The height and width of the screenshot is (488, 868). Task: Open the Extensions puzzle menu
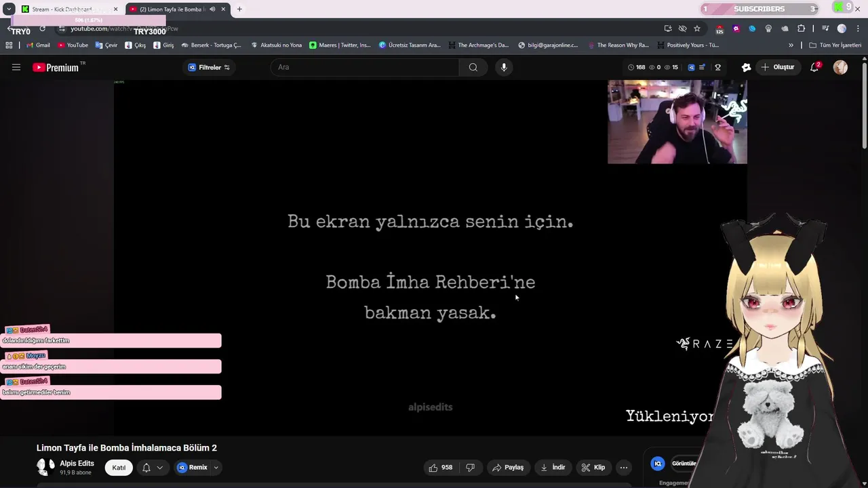point(801,28)
